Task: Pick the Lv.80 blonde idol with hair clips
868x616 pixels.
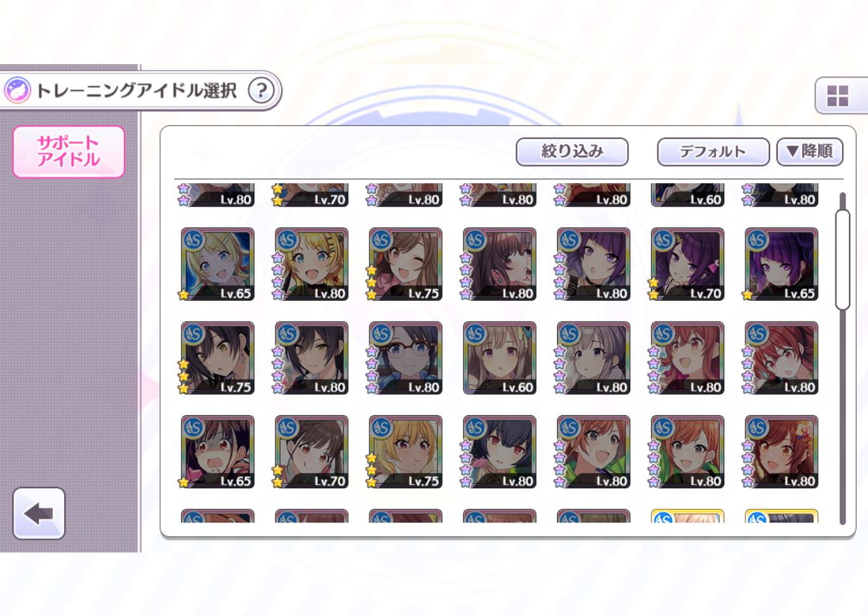Action: [312, 264]
